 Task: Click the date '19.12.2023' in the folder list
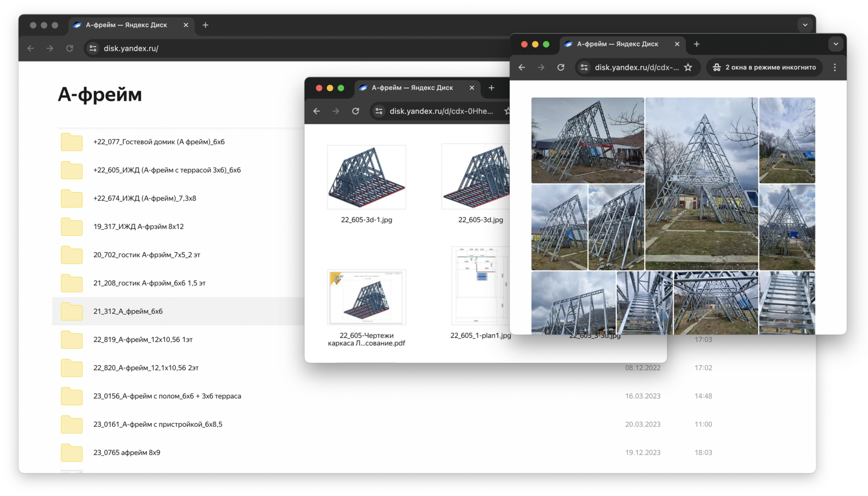pyautogui.click(x=643, y=453)
